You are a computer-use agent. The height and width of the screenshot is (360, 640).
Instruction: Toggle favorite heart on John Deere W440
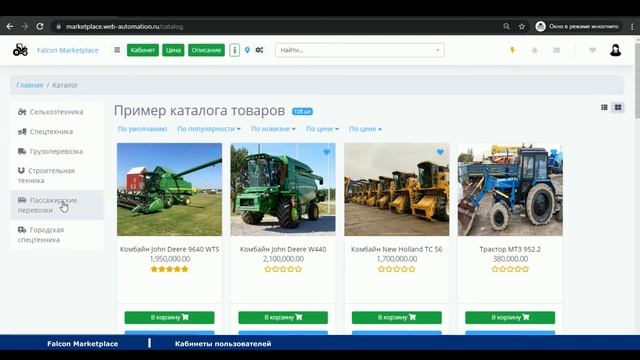327,152
